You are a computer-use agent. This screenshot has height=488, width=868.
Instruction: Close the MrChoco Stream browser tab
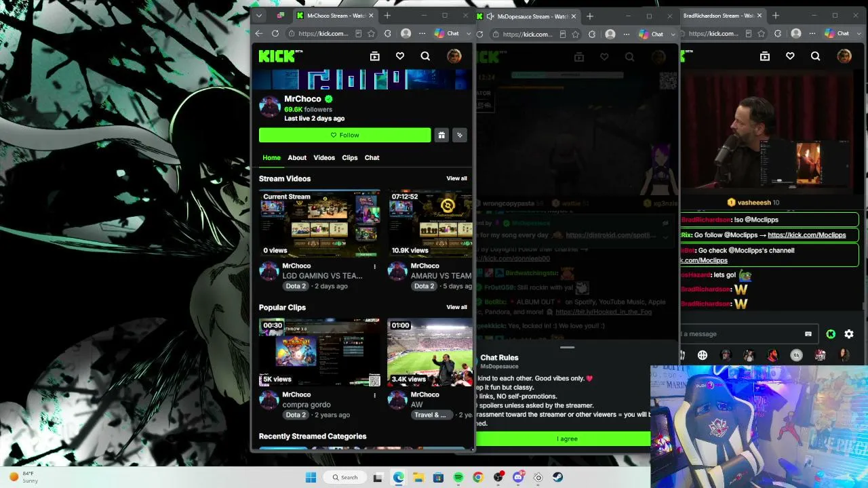371,16
